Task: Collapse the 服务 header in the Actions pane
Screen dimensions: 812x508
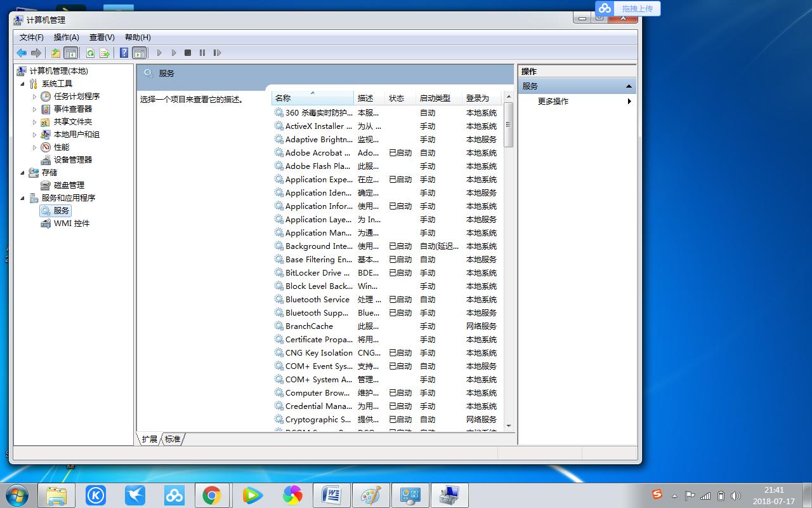Action: point(629,86)
